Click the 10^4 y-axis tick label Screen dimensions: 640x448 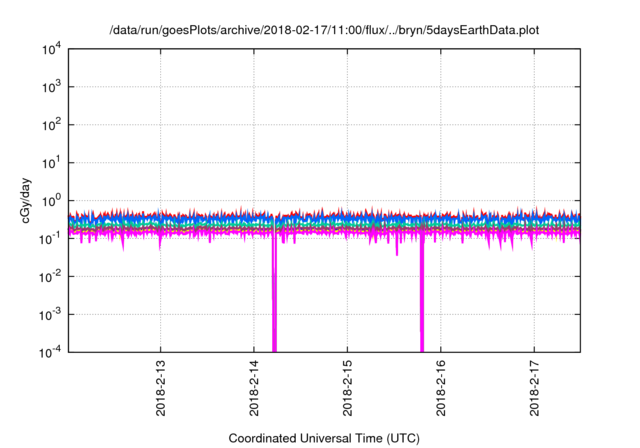tap(51, 50)
